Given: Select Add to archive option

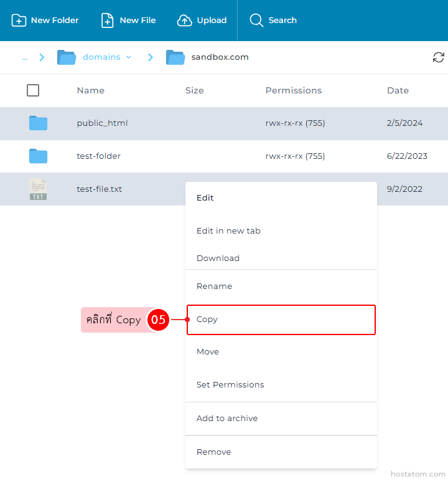Looking at the screenshot, I should click(227, 419).
